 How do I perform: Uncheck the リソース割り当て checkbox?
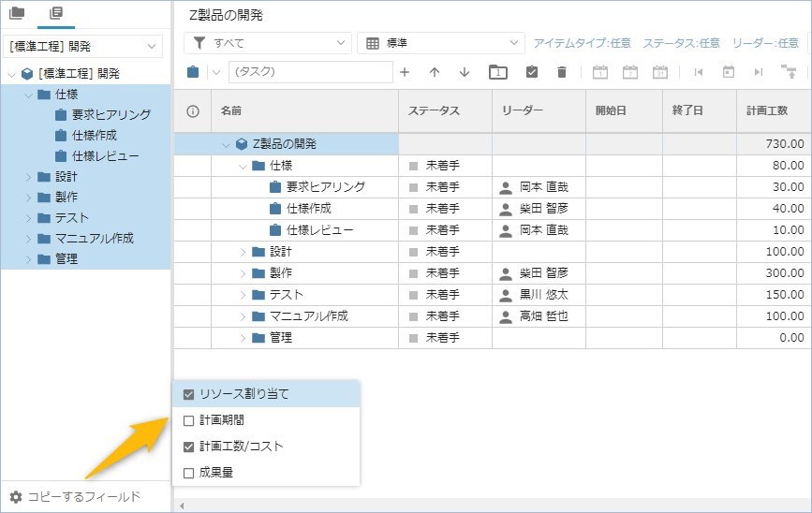pos(188,394)
